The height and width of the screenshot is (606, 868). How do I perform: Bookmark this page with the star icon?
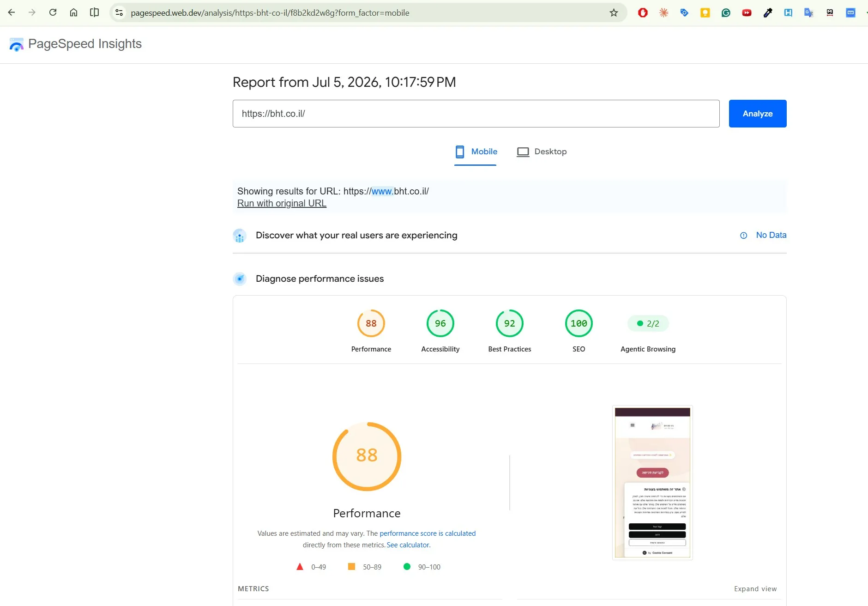click(614, 13)
